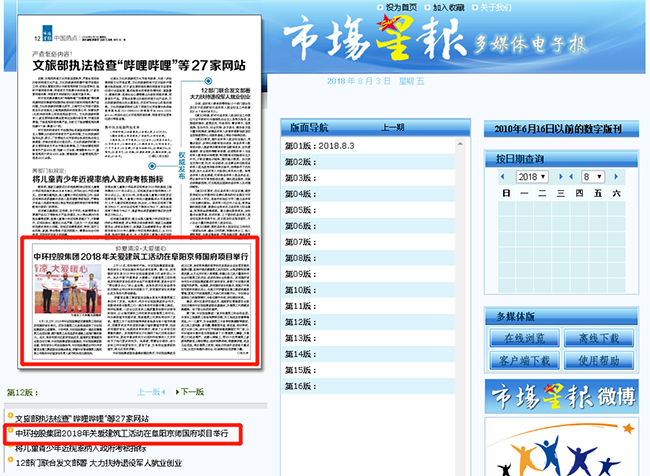Click the next year arrow in calendar
This screenshot has height=476, width=650.
point(560,176)
